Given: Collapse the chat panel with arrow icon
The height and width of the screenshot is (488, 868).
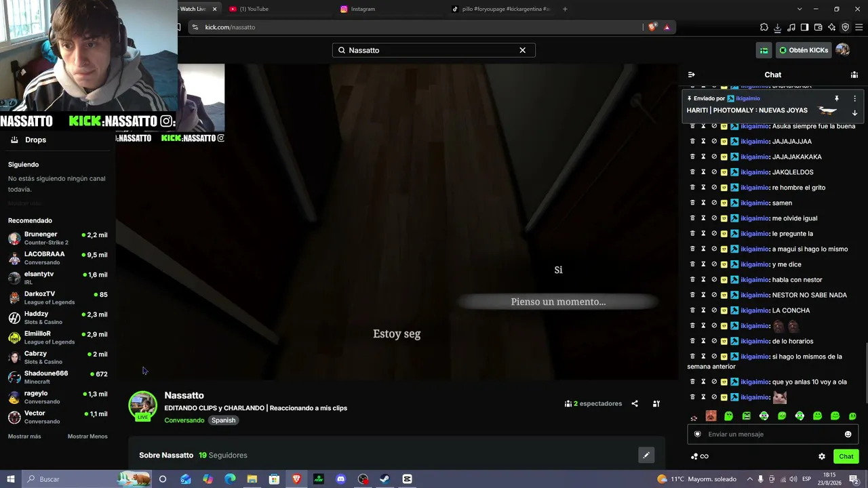Looking at the screenshot, I should (691, 75).
